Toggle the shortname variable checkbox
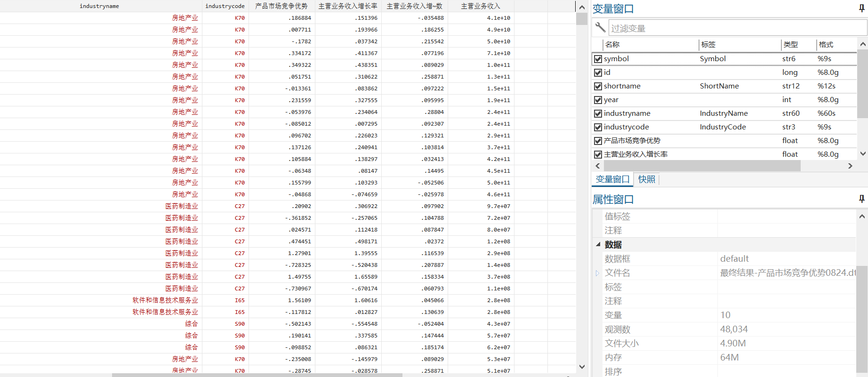Image resolution: width=868 pixels, height=377 pixels. (598, 86)
